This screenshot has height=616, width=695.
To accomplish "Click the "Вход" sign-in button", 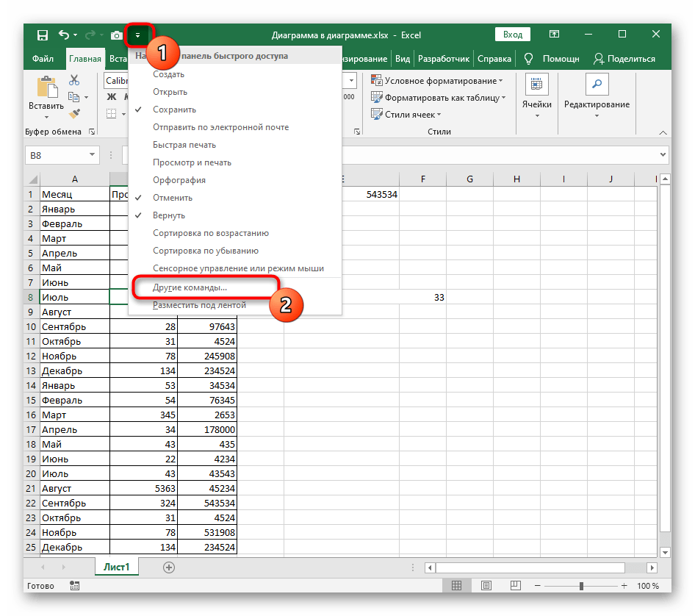I will (513, 35).
